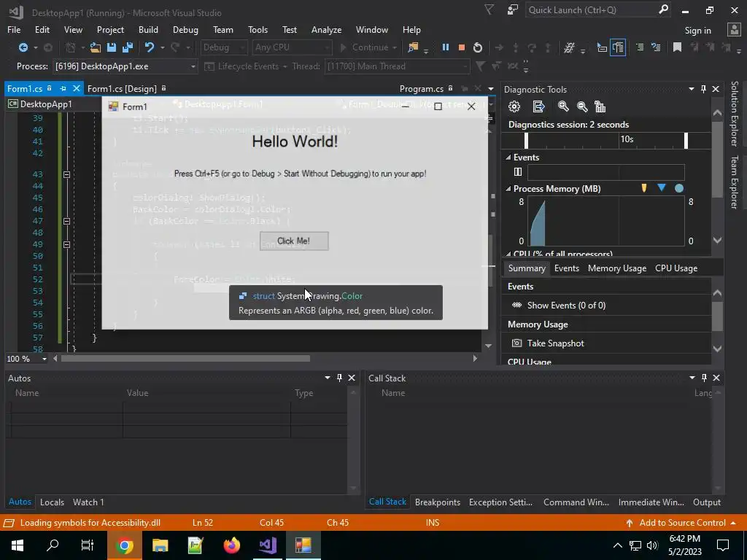
Task: Click the Save All icon
Action: pyautogui.click(x=127, y=47)
